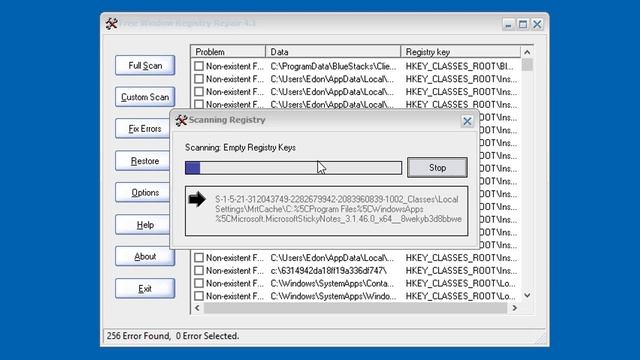640x360 pixels.
Task: Sort by the Data column header
Action: coord(333,52)
